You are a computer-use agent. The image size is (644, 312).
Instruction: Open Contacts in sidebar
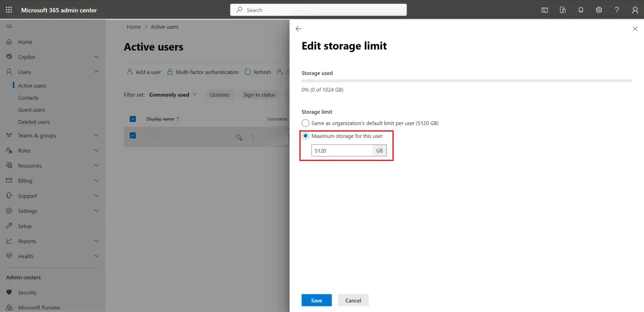tap(28, 98)
